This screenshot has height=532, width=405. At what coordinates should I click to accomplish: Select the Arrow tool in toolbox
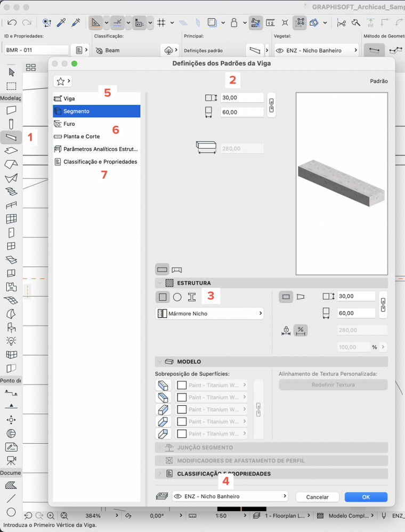point(12,72)
